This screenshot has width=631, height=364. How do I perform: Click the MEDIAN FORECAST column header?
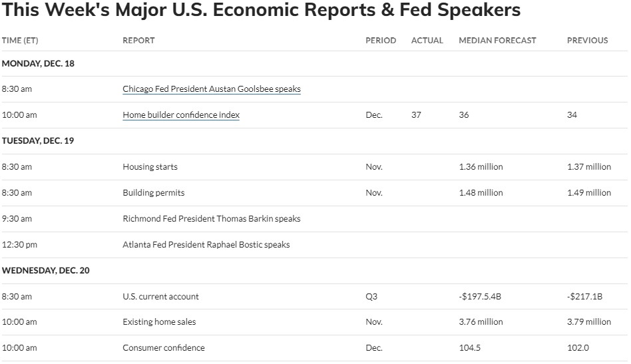pos(497,41)
